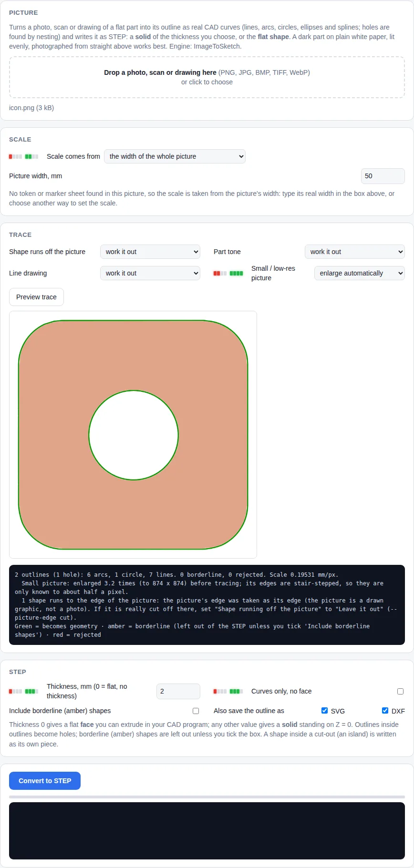Click the drop-a-photo upload zone
414x868 pixels.
(207, 77)
